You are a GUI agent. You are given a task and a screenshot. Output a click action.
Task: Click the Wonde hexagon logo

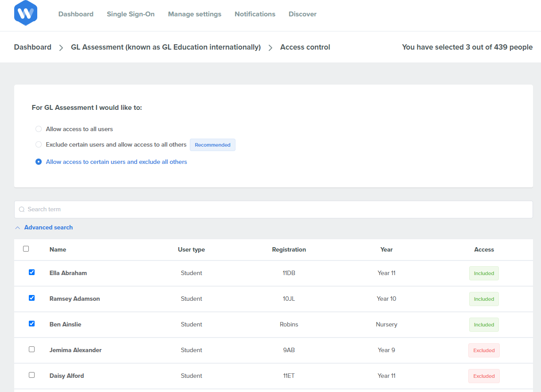(x=26, y=13)
